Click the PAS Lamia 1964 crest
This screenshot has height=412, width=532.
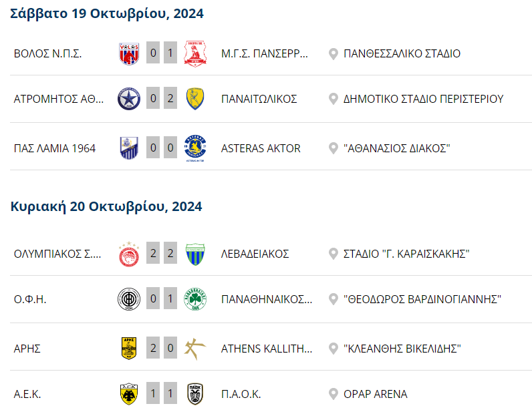(129, 148)
